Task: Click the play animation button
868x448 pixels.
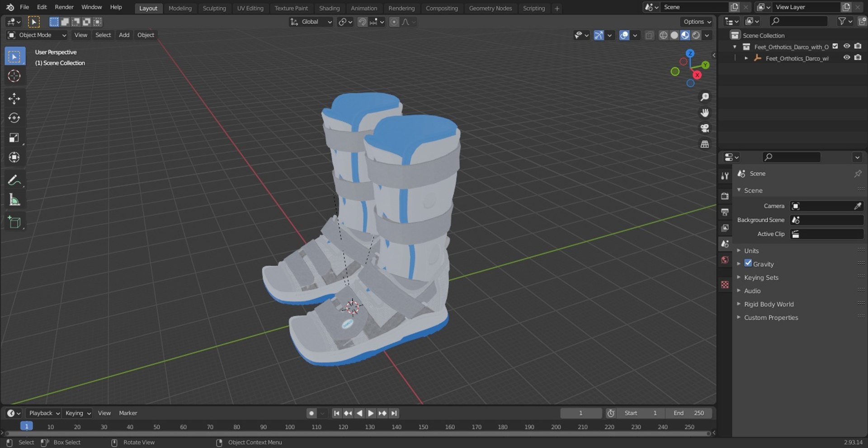Action: click(x=370, y=413)
